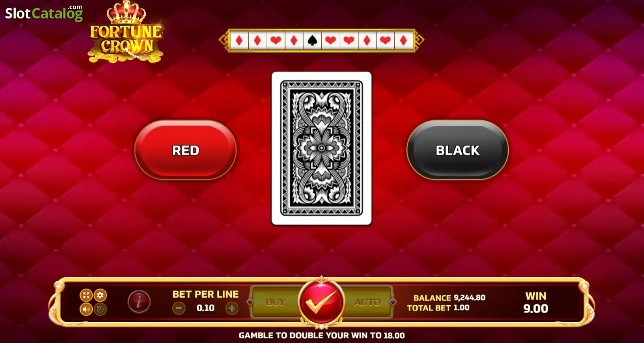Open the spin history icon
644x343 pixels.
coord(100,309)
